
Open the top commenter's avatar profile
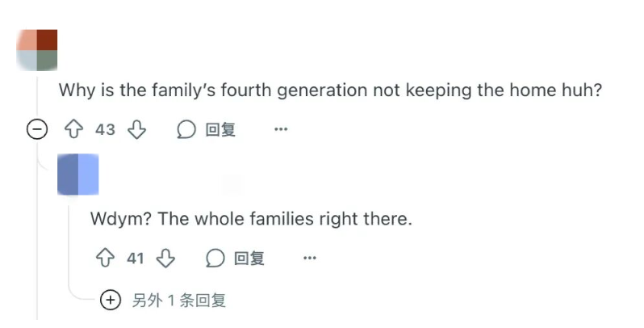[x=37, y=49]
